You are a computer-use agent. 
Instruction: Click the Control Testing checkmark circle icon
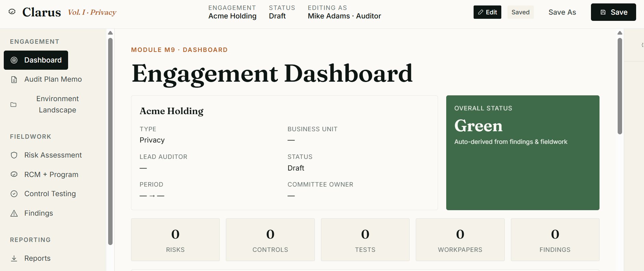coord(14,194)
